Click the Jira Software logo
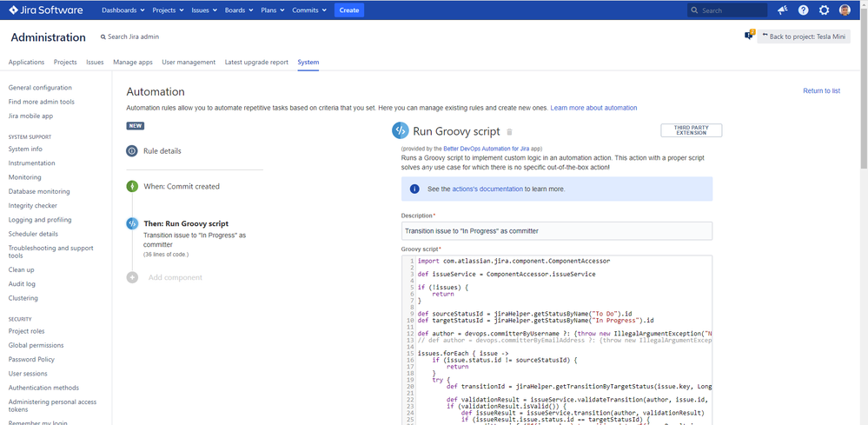 45,10
